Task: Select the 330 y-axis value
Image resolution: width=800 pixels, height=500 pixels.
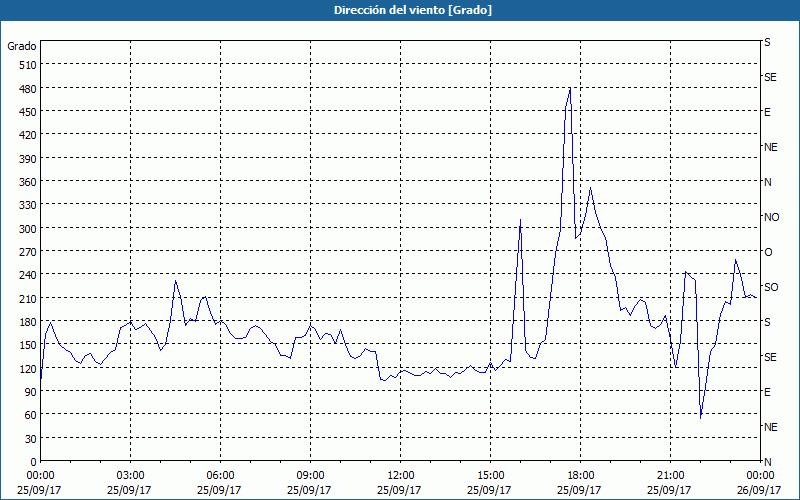Action: click(x=28, y=205)
